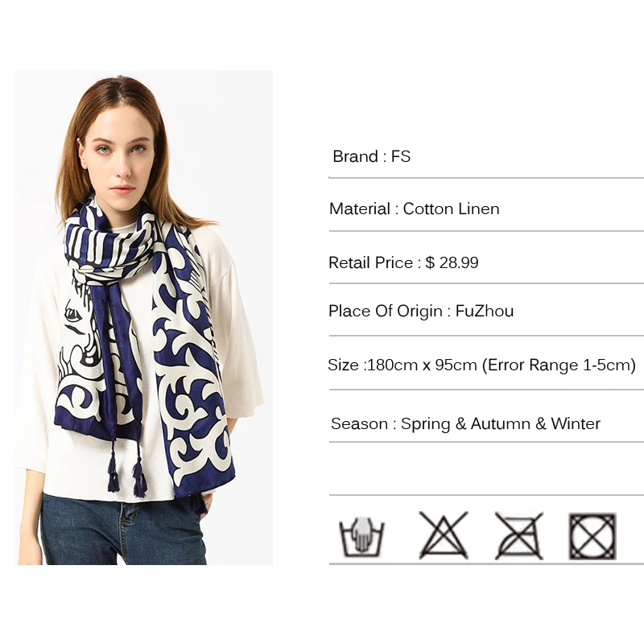The width and height of the screenshot is (644, 644).
Task: Click the Season : Spring & Autumn & Winter line
Action: pos(465,423)
